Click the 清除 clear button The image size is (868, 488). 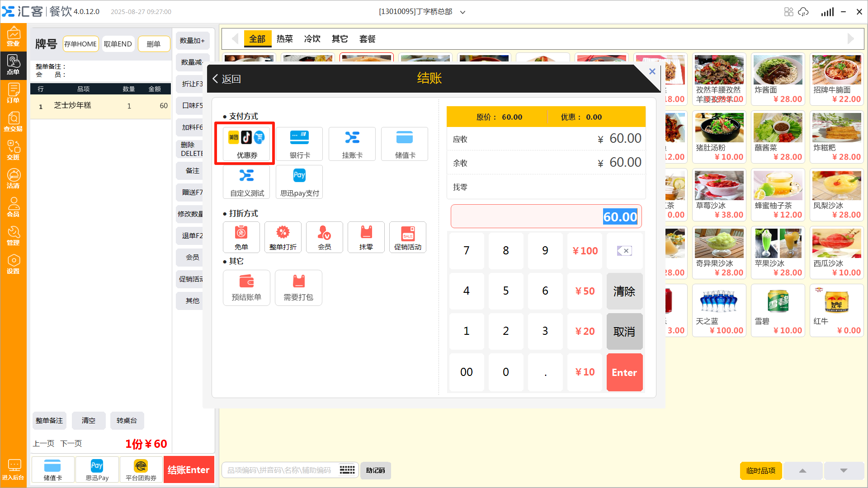coord(624,291)
